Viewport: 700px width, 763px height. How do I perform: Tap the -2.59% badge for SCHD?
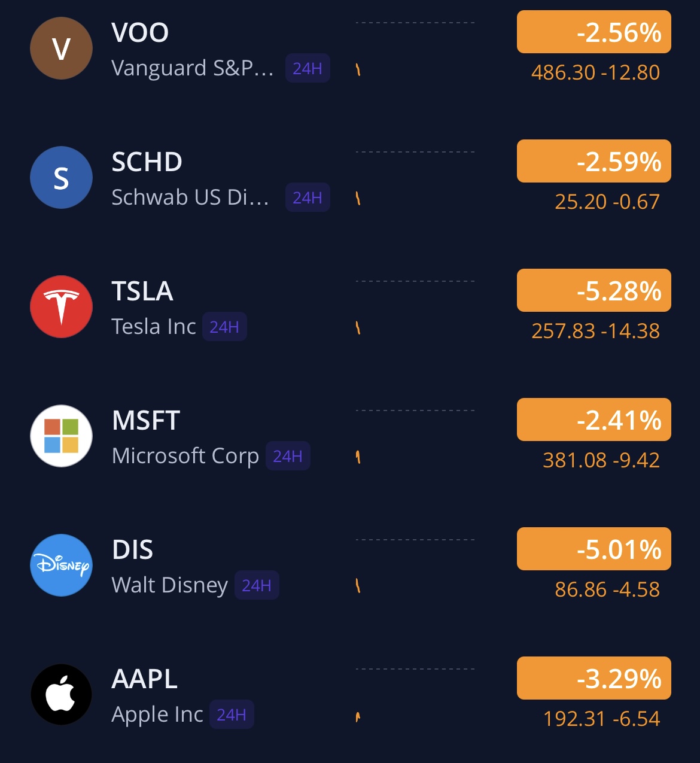[594, 161]
